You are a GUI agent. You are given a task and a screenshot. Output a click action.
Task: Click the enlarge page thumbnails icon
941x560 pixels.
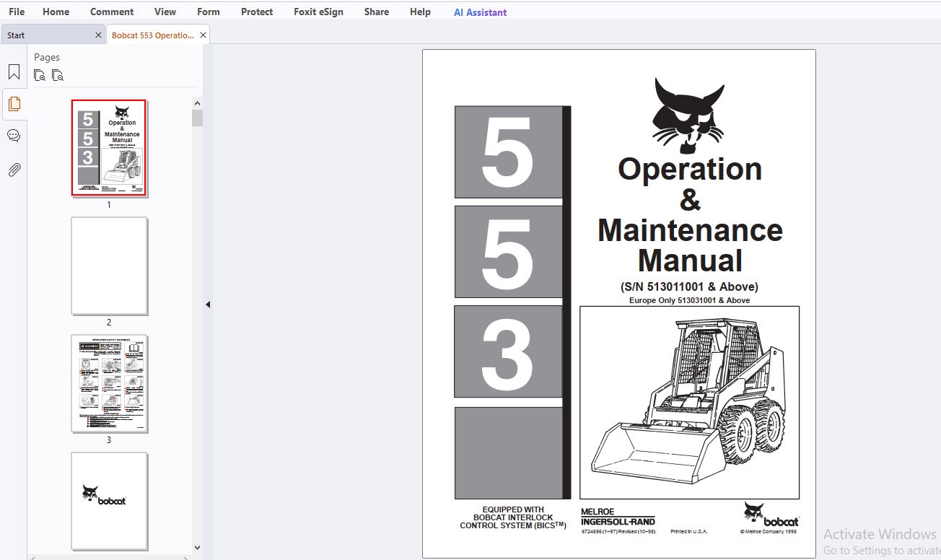pos(40,75)
